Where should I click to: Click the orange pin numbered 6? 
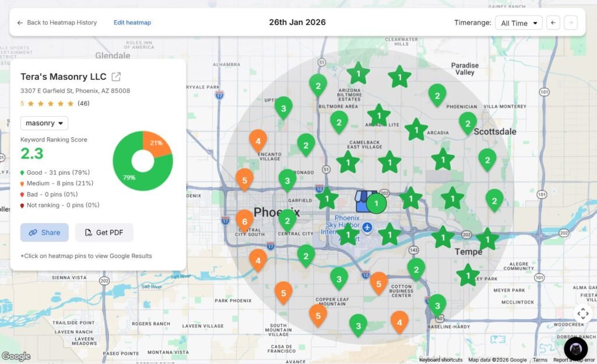244,220
